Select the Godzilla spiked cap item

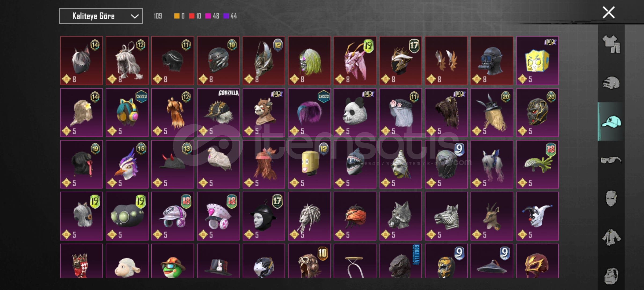pyautogui.click(x=218, y=113)
